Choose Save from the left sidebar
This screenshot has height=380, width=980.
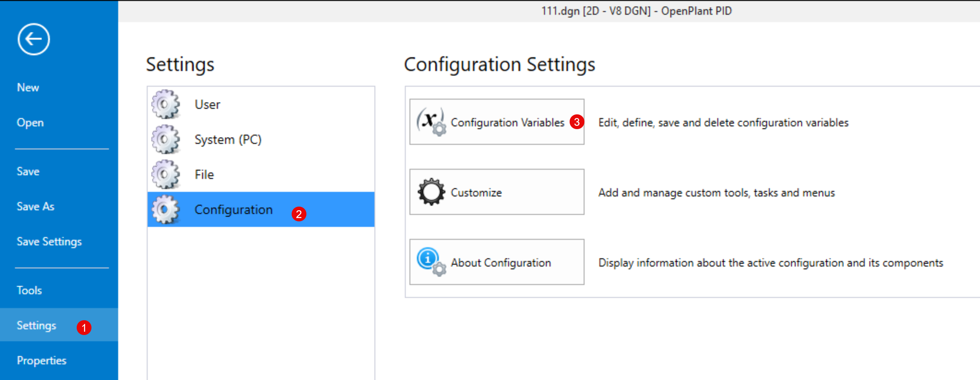pos(28,171)
